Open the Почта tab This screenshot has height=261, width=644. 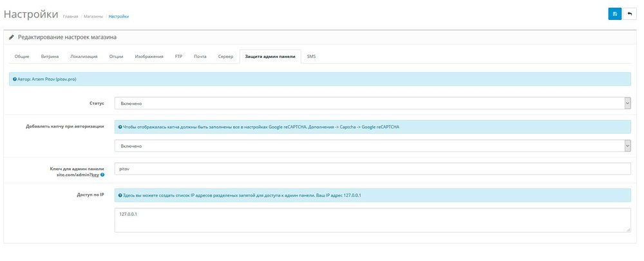pos(200,57)
